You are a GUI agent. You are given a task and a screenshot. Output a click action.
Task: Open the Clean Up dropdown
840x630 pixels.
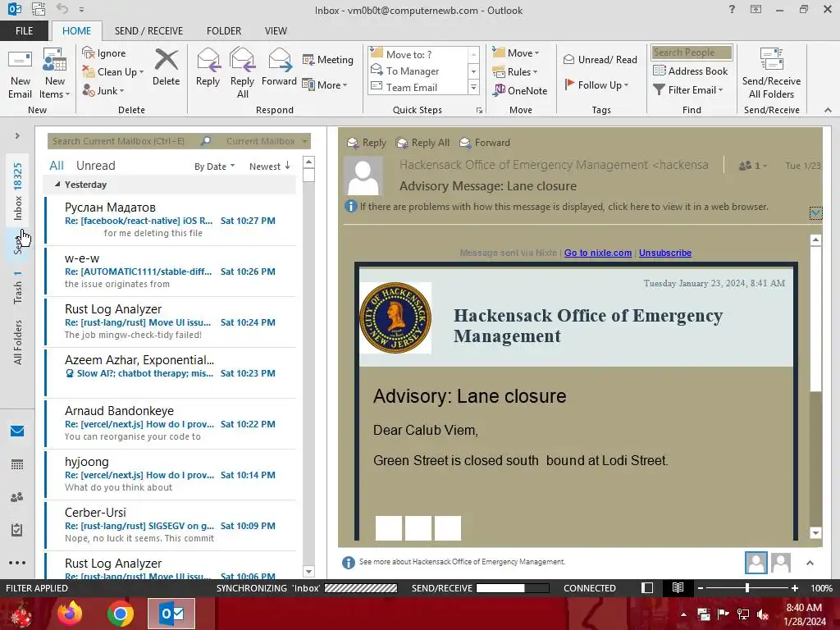pyautogui.click(x=113, y=72)
